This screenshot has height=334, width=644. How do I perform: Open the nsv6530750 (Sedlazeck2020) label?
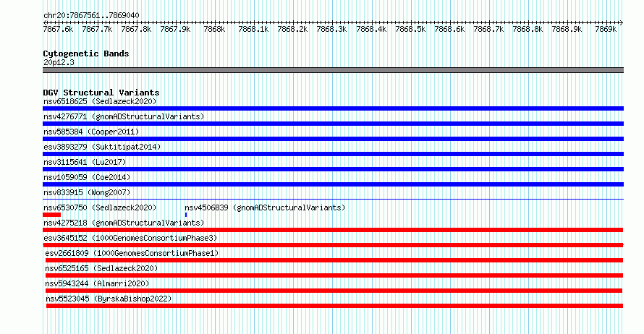[x=100, y=207]
